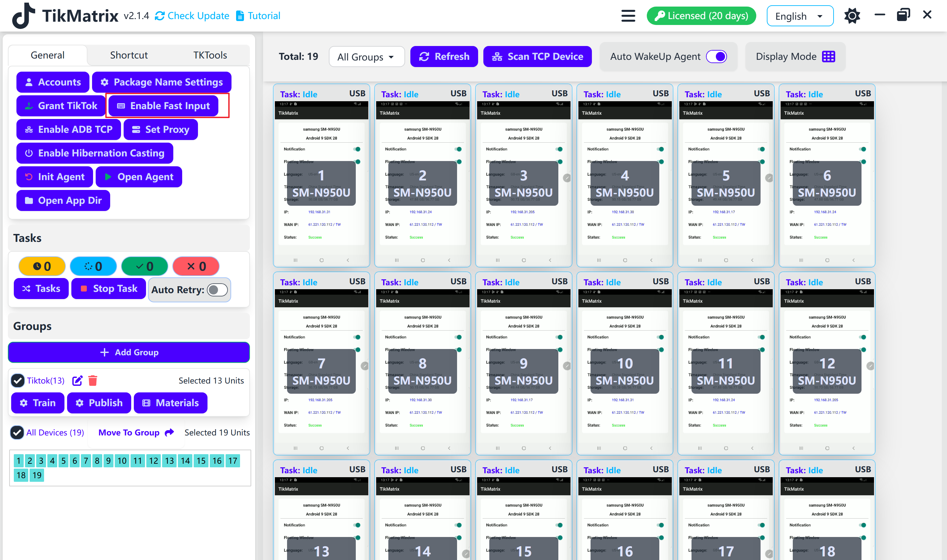
Task: Click Enable Fast Input button
Action: 163,106
